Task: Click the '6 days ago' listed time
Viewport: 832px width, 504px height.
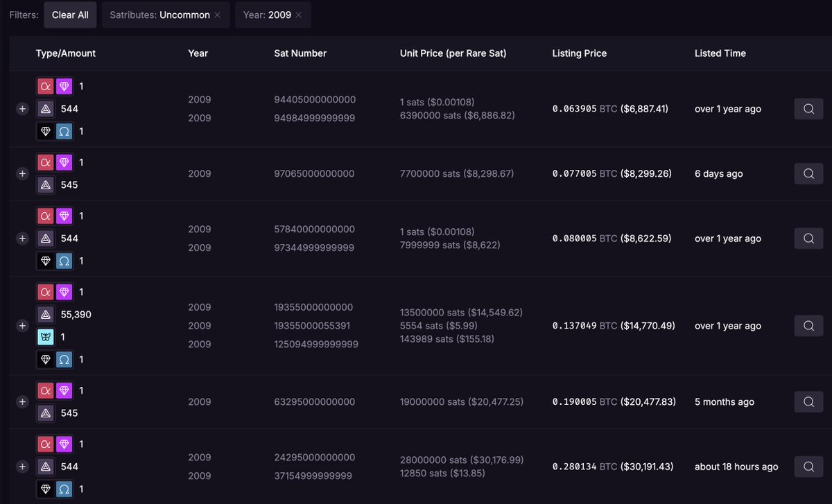Action: [719, 173]
